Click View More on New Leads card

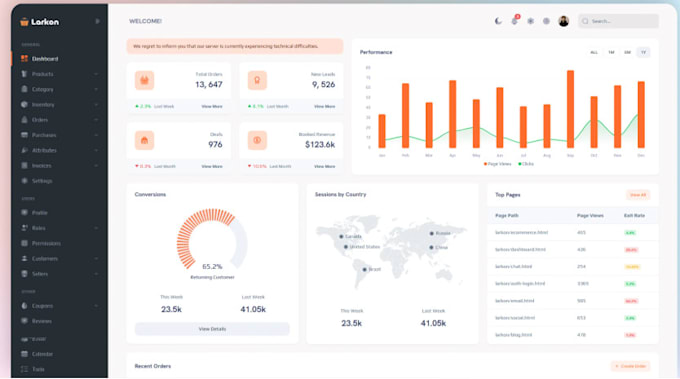click(x=324, y=106)
